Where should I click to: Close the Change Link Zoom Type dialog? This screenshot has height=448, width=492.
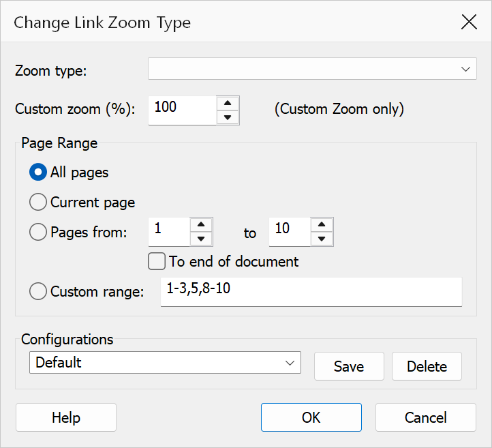tap(469, 22)
